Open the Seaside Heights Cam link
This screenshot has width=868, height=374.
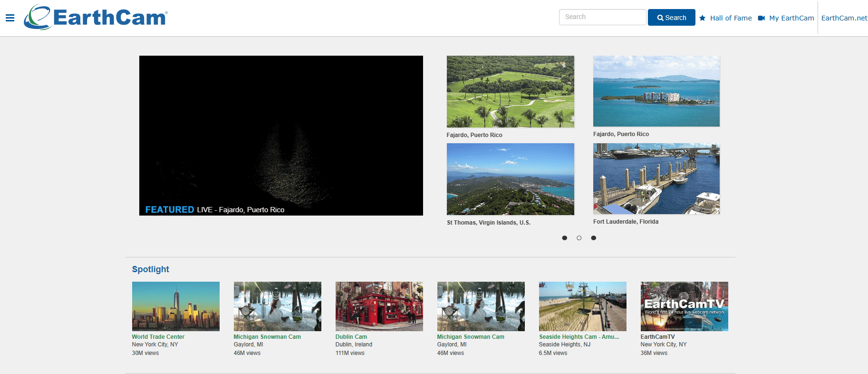(579, 337)
